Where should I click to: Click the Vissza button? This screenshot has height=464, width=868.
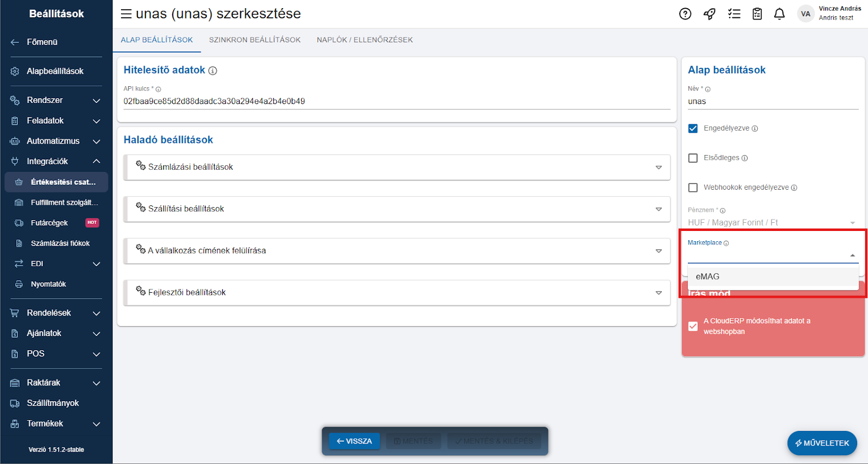tap(354, 441)
